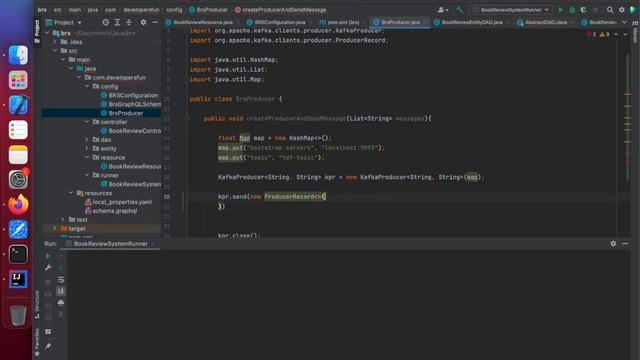Expand the .idea folder
640x360 pixels.
pos(55,42)
